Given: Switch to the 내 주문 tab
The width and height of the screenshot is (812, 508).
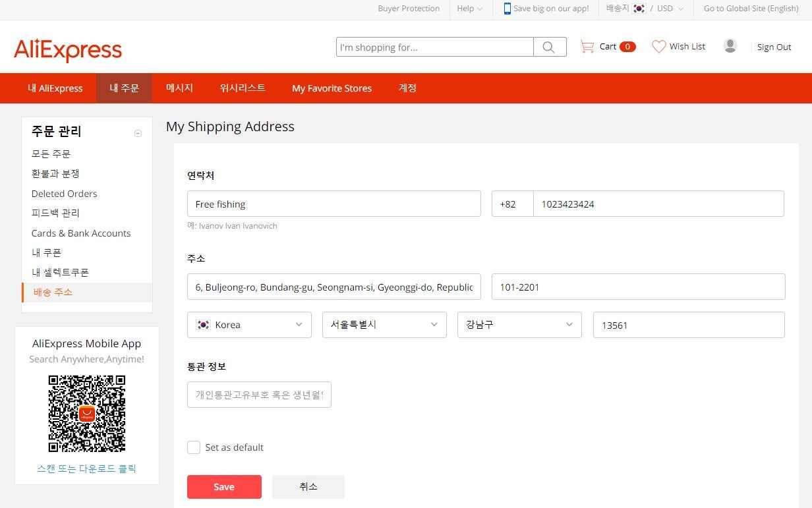Looking at the screenshot, I should tap(125, 88).
